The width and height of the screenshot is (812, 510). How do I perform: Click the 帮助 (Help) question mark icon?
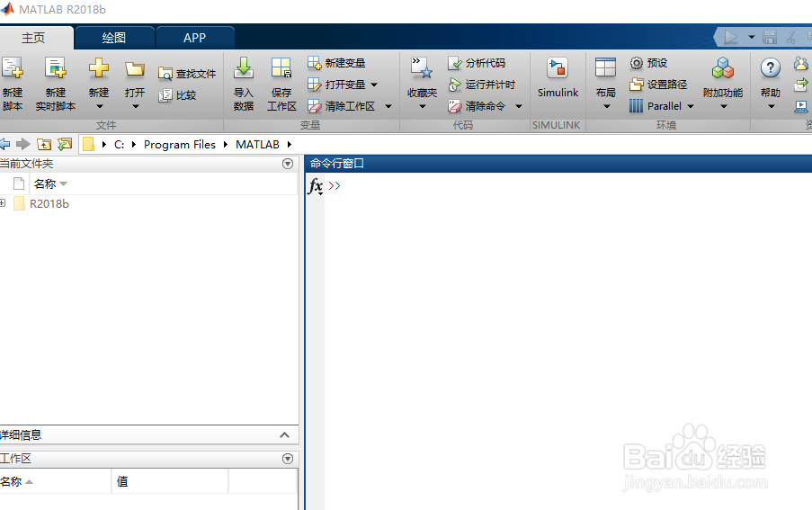click(770, 67)
